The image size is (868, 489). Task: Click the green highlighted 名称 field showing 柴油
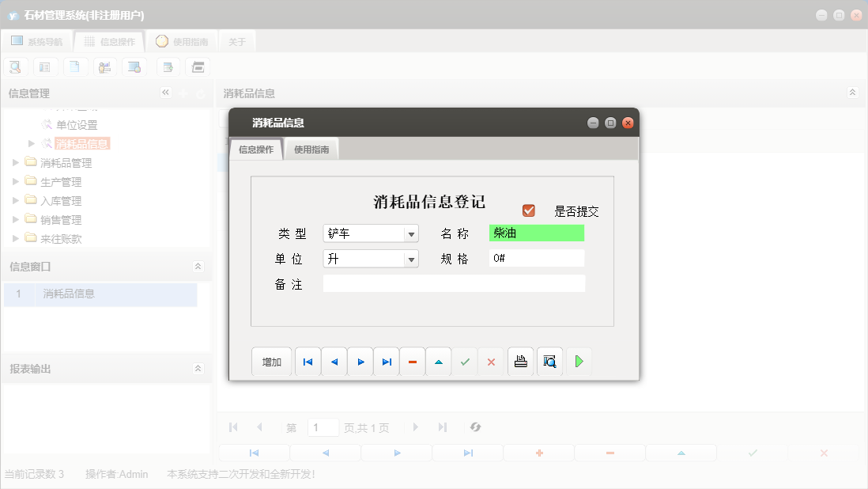[x=536, y=233]
